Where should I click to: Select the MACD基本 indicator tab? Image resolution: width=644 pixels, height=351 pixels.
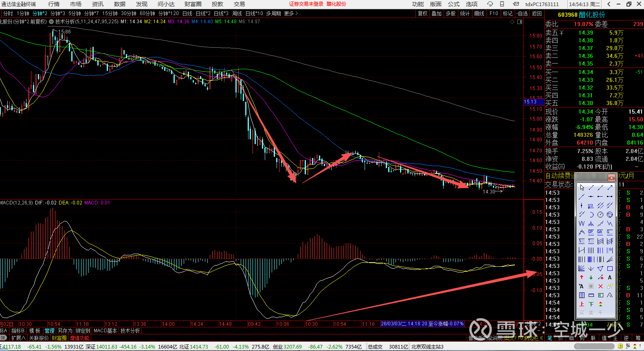pyautogui.click(x=105, y=331)
